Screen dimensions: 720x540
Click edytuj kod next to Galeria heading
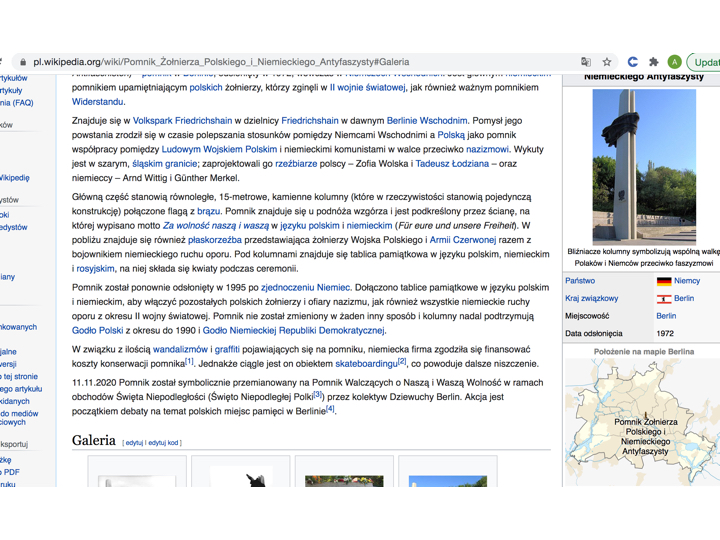163,443
